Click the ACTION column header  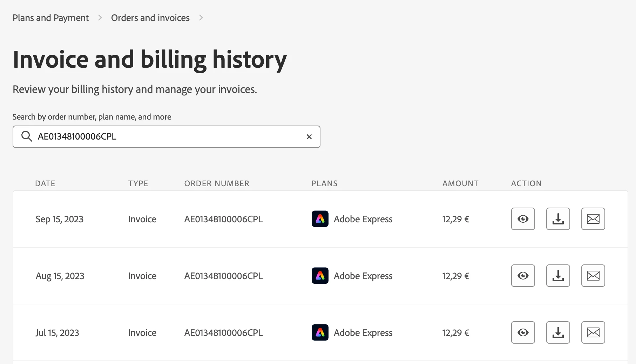[x=526, y=183]
